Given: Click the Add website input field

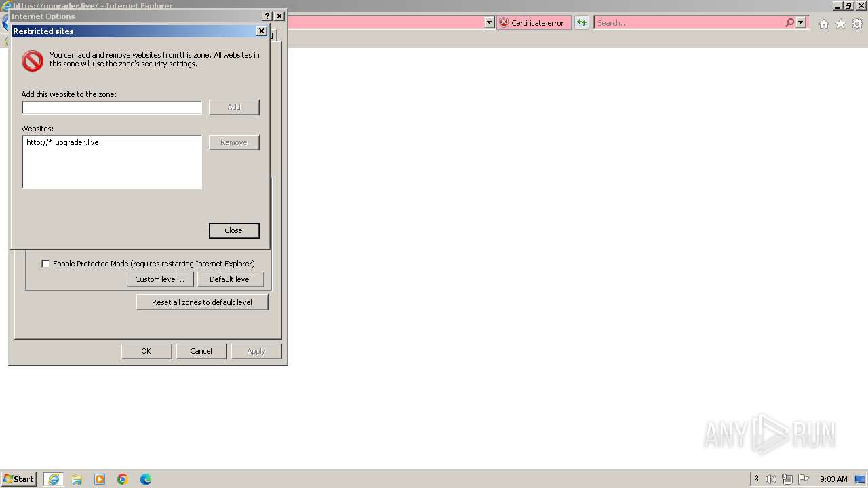Looking at the screenshot, I should (112, 107).
